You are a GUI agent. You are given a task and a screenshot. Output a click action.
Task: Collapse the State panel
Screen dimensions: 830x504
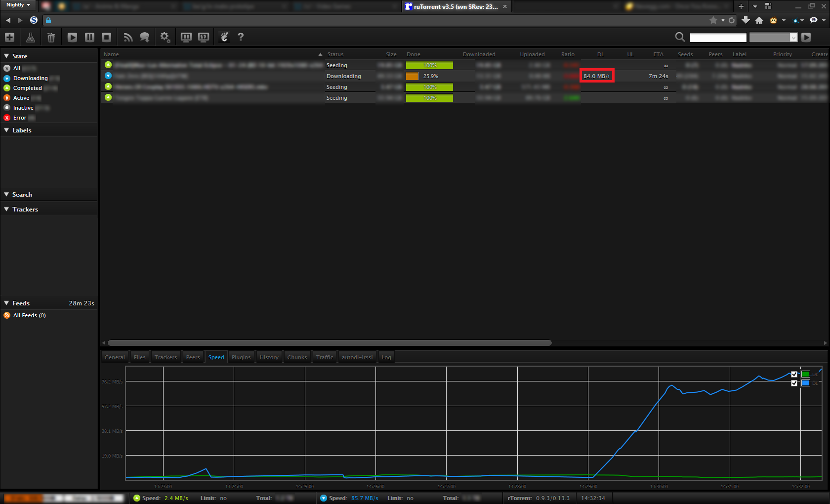[6, 56]
